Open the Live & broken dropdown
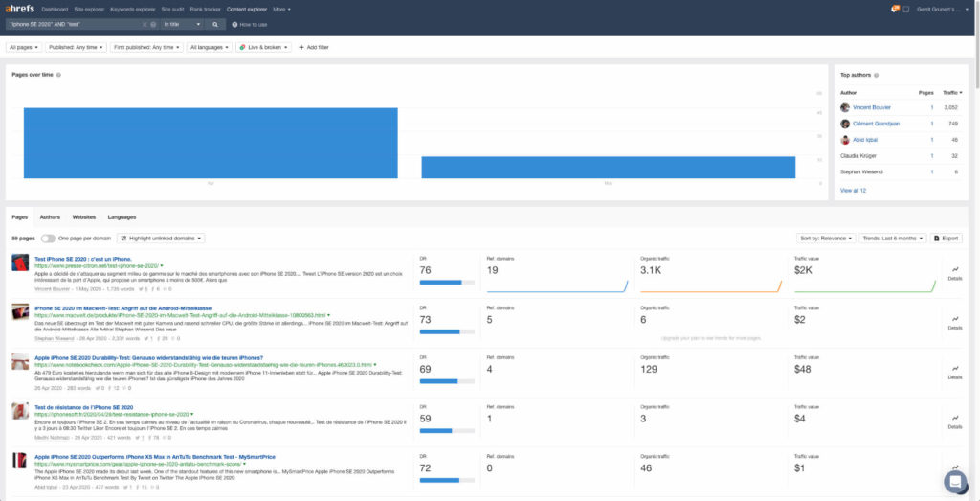The height and width of the screenshot is (501, 980). click(264, 47)
